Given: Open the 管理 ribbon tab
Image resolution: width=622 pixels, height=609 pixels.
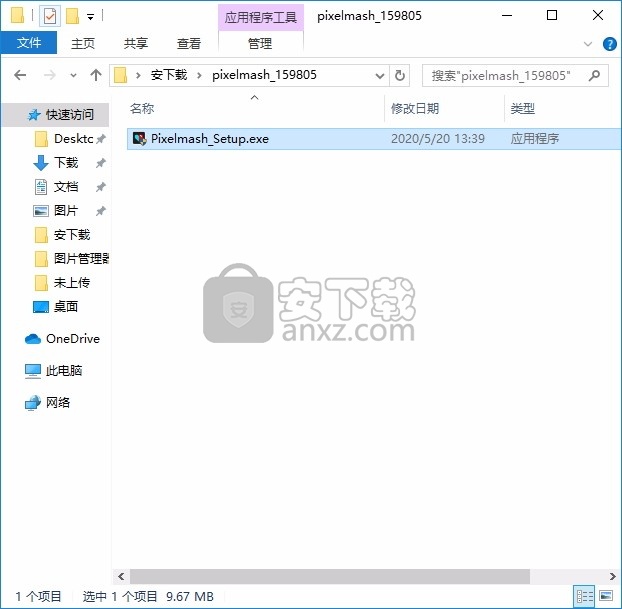Looking at the screenshot, I should [260, 43].
